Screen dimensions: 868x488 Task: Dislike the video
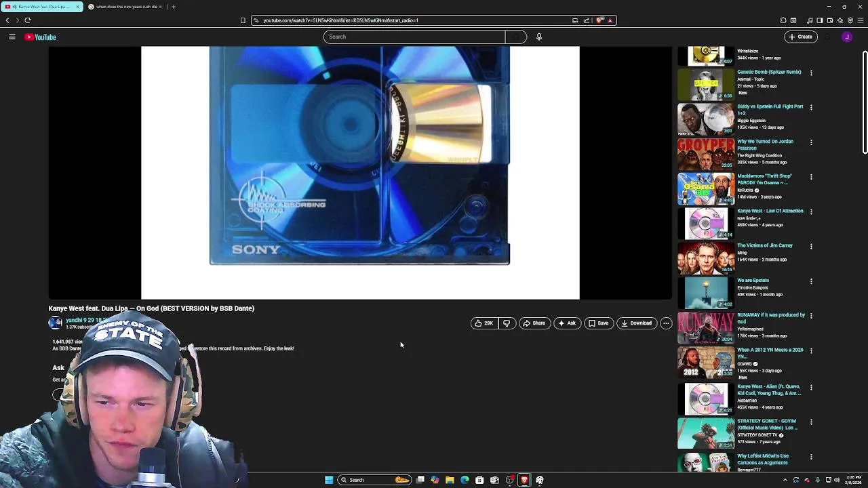tap(507, 323)
